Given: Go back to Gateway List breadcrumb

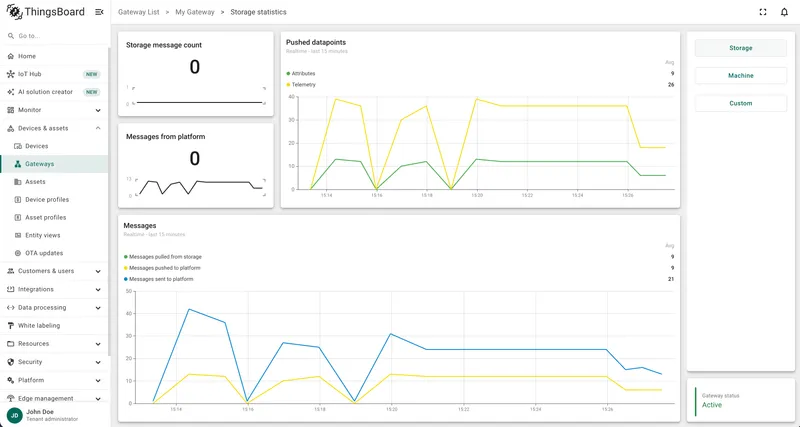Looking at the screenshot, I should coord(139,12).
